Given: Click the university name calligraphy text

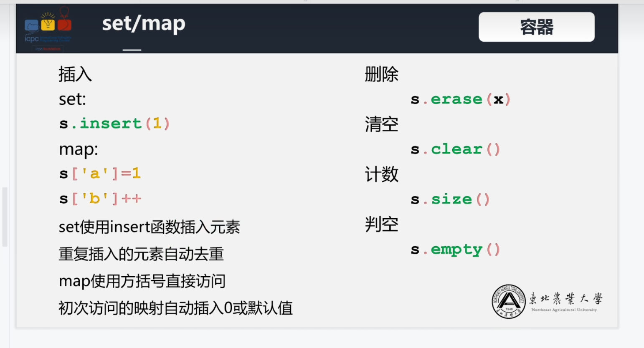Looking at the screenshot, I should (565, 299).
